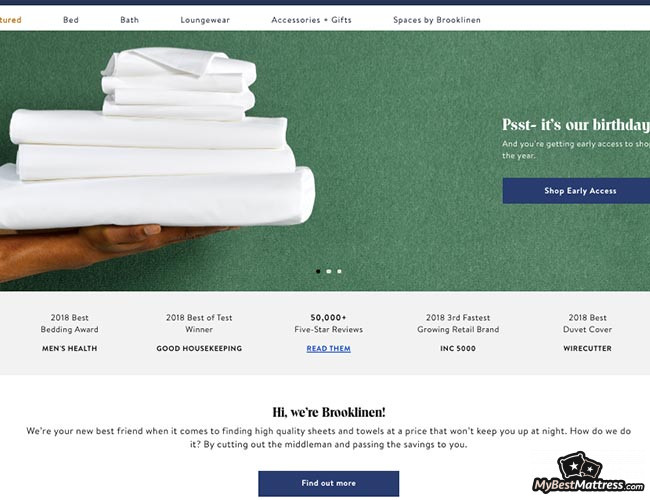Click the Shop Early Access button

click(579, 191)
